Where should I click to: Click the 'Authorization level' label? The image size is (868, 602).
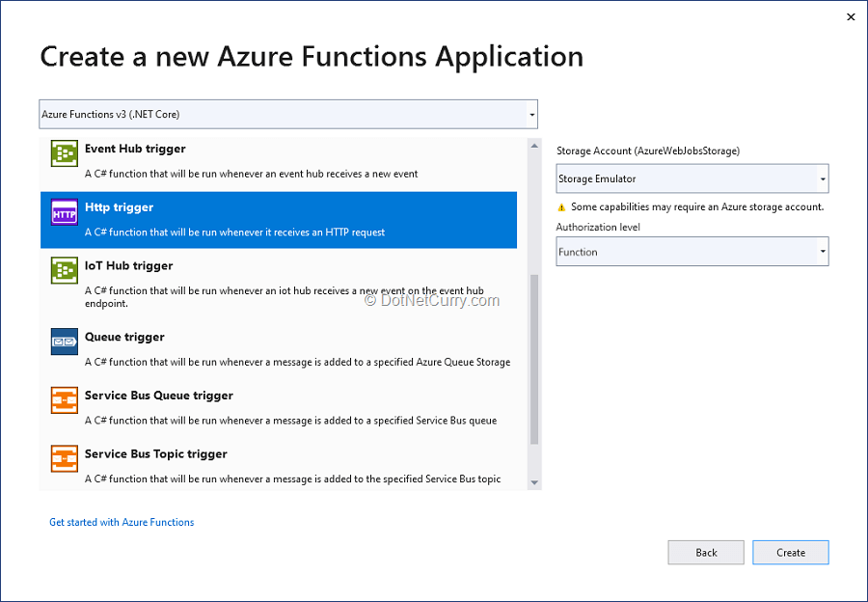[x=598, y=227]
